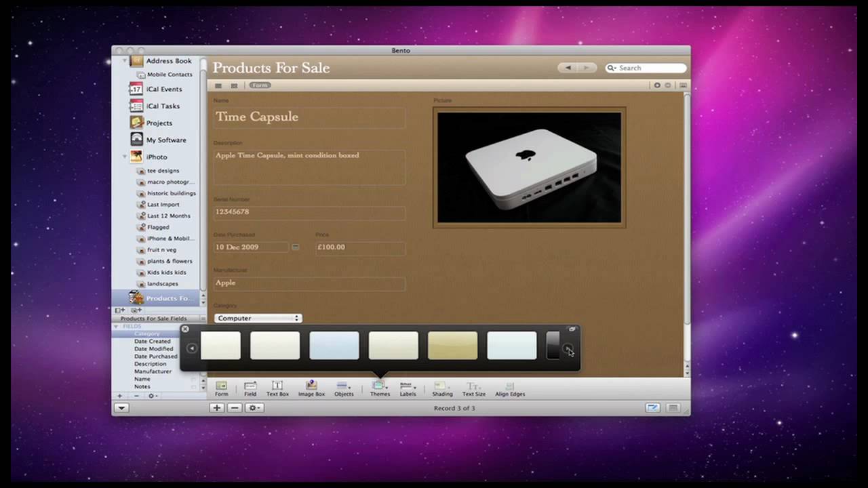
Task: Click the Form tool icon
Action: coord(222,386)
